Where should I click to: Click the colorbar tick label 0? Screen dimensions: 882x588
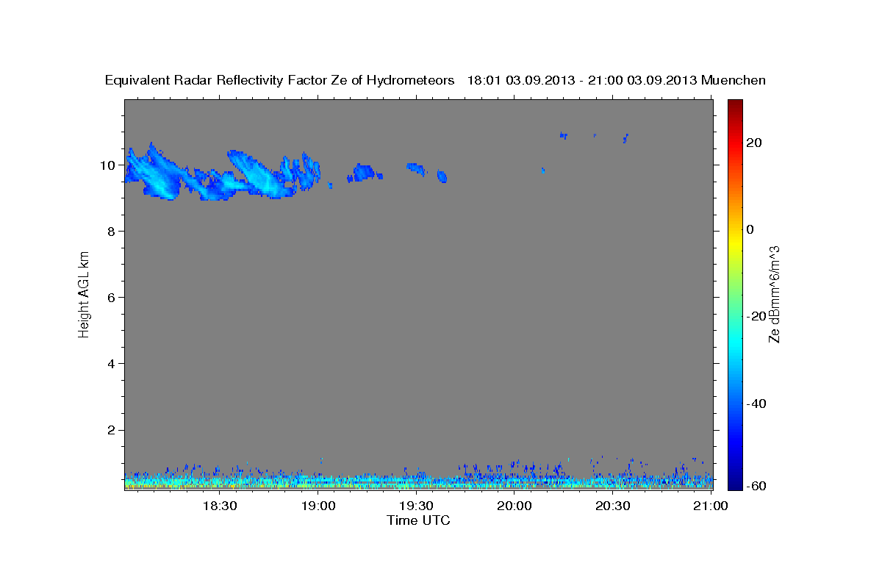[x=750, y=229]
